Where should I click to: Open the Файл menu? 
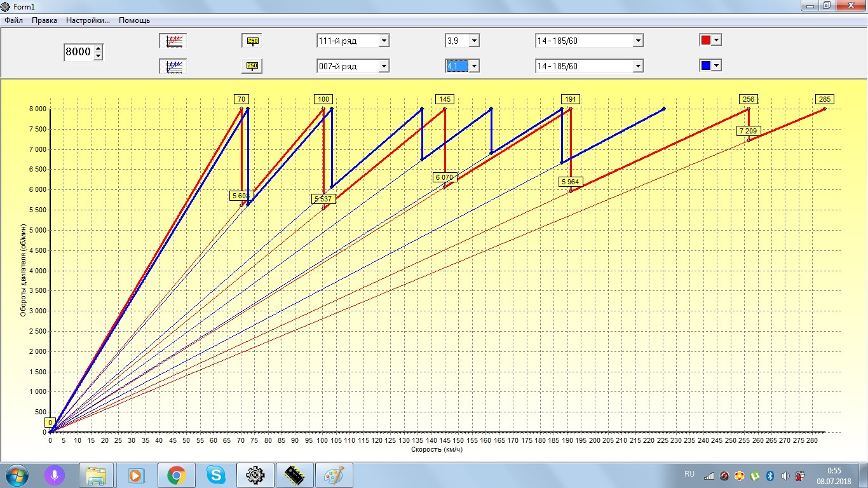coord(13,20)
